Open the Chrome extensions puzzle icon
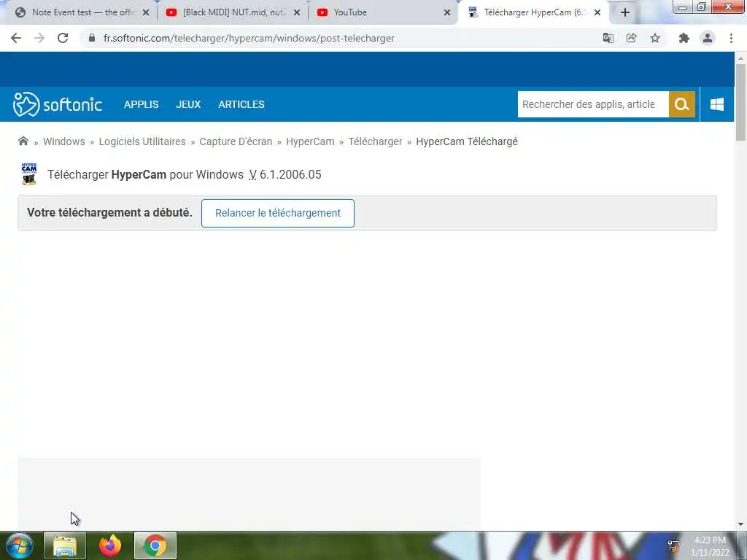This screenshot has height=560, width=747. click(x=684, y=38)
